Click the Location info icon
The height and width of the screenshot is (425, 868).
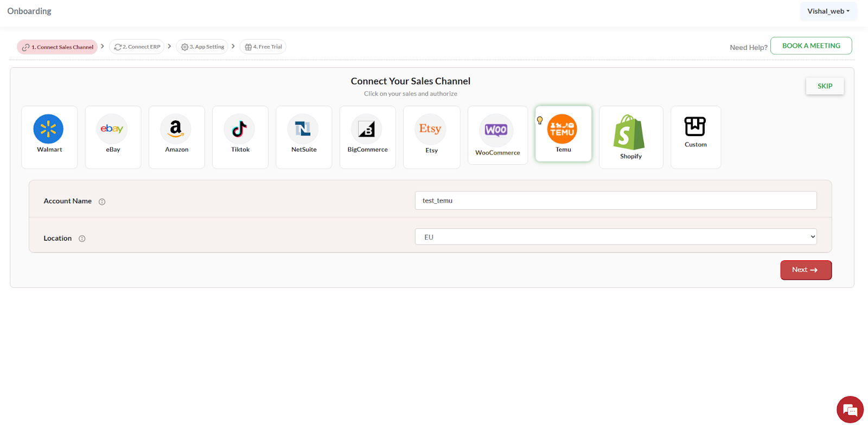pos(82,239)
